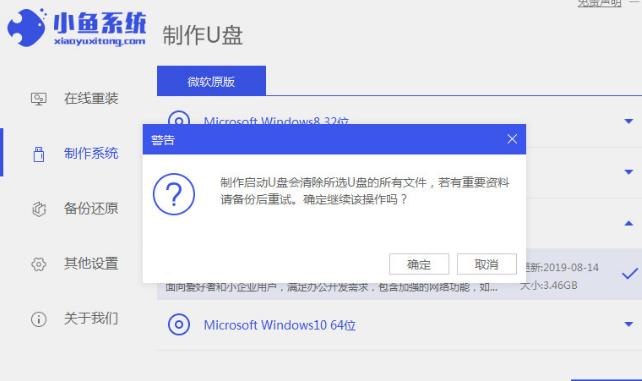This screenshot has width=642, height=381.
Task: Expand the Microsoft Windows10 64位 dropdown arrow
Action: coord(629,325)
